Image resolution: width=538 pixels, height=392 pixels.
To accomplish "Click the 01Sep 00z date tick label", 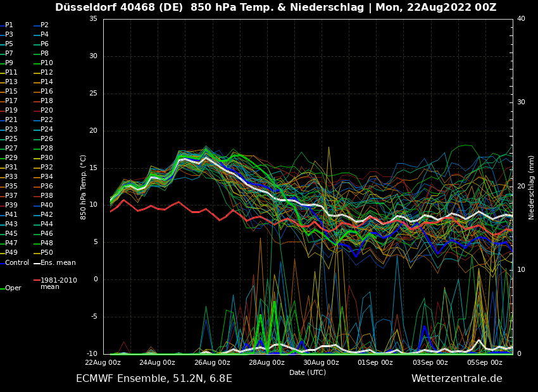I will pyautogui.click(x=375, y=363).
